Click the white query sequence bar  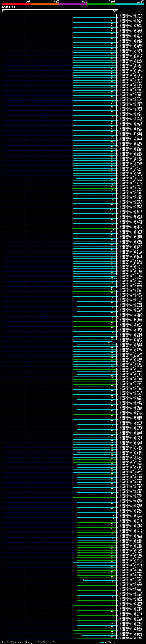pos(60,9)
